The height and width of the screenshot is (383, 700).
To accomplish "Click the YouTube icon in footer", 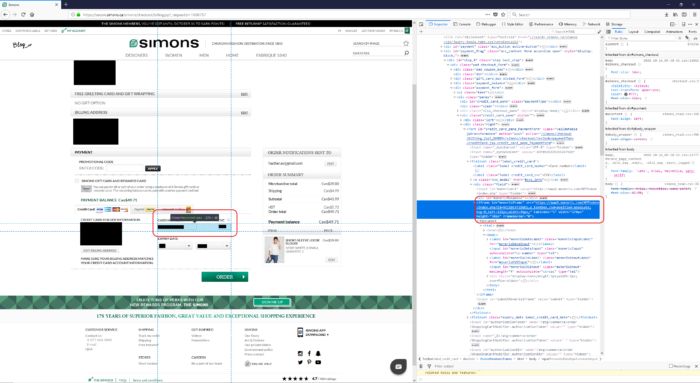I will click(318, 362).
